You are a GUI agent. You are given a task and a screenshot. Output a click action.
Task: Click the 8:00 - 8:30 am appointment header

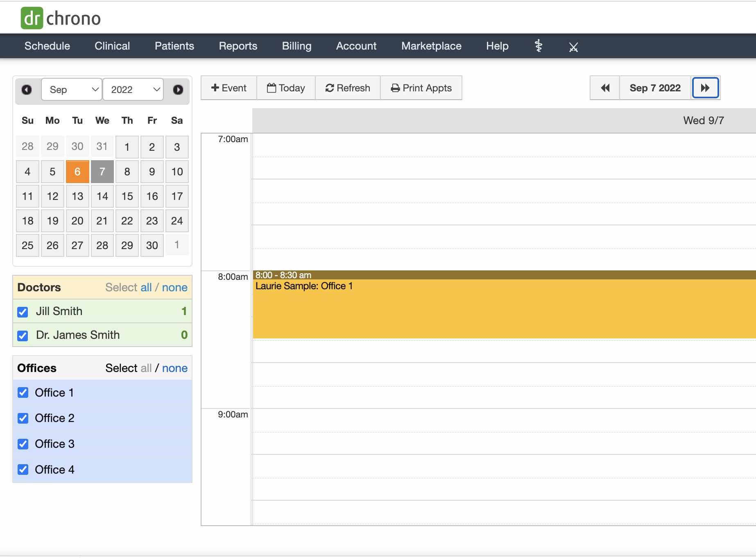click(504, 275)
